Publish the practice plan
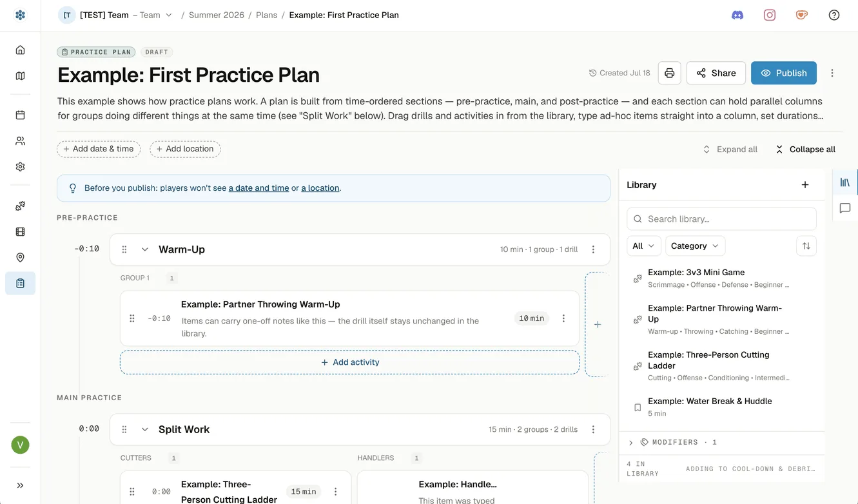Screen dimensions: 858x504 784,73
